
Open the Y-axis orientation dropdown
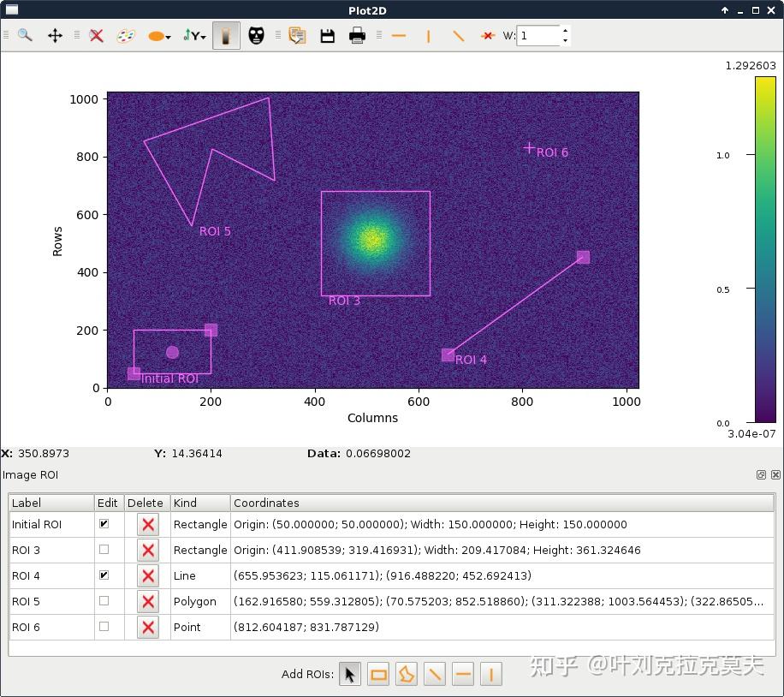click(x=202, y=36)
